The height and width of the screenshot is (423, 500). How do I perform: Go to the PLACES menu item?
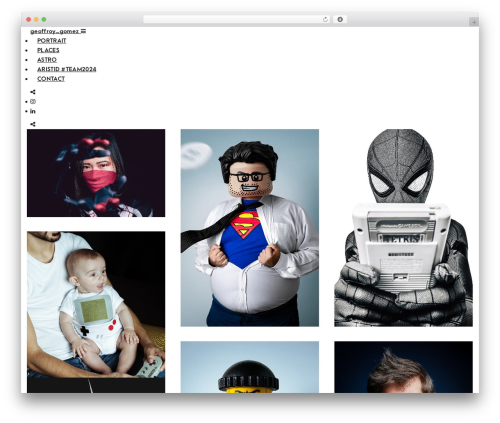[48, 50]
